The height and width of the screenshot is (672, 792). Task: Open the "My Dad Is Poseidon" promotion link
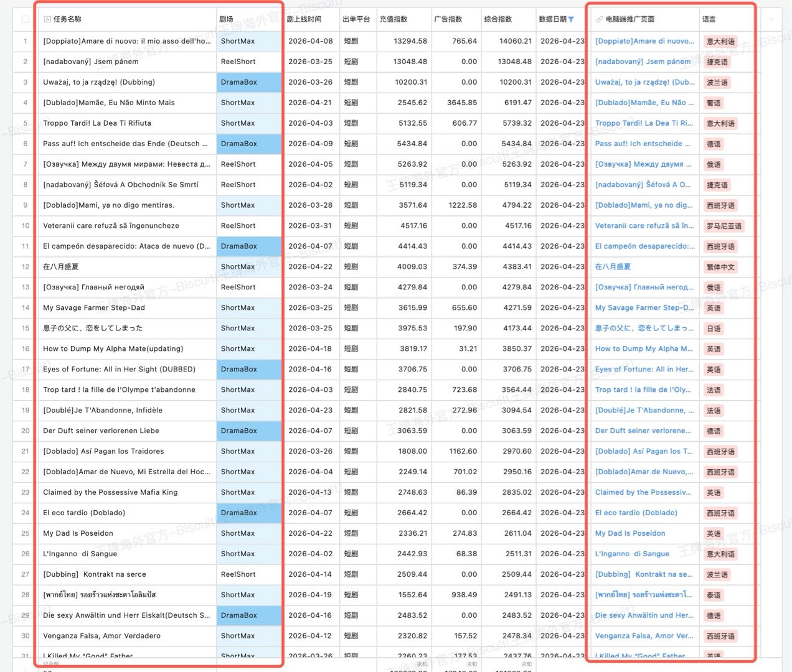pyautogui.click(x=630, y=533)
